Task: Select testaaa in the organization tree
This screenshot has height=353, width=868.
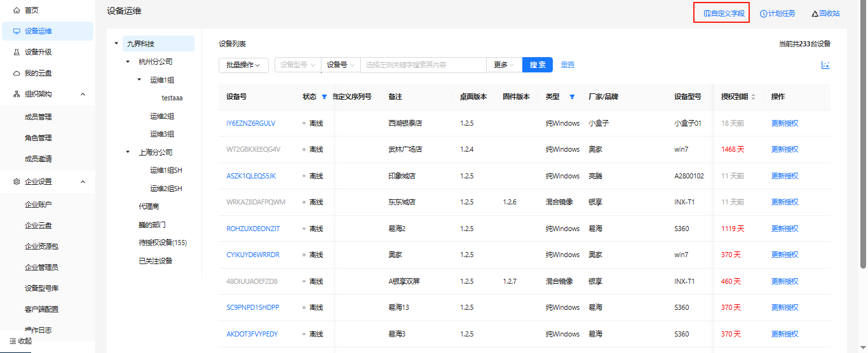Action: [172, 98]
